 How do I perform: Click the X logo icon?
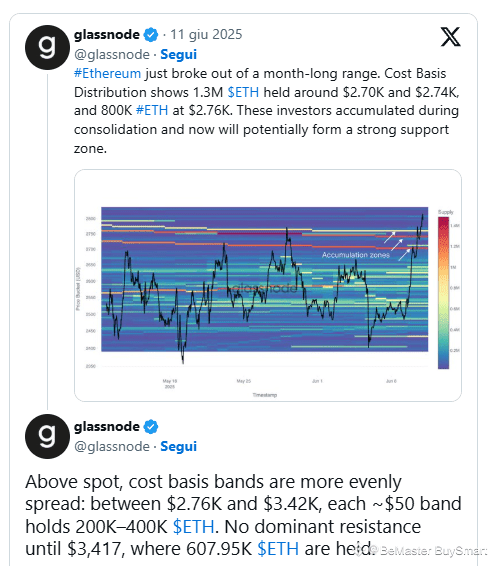(450, 37)
